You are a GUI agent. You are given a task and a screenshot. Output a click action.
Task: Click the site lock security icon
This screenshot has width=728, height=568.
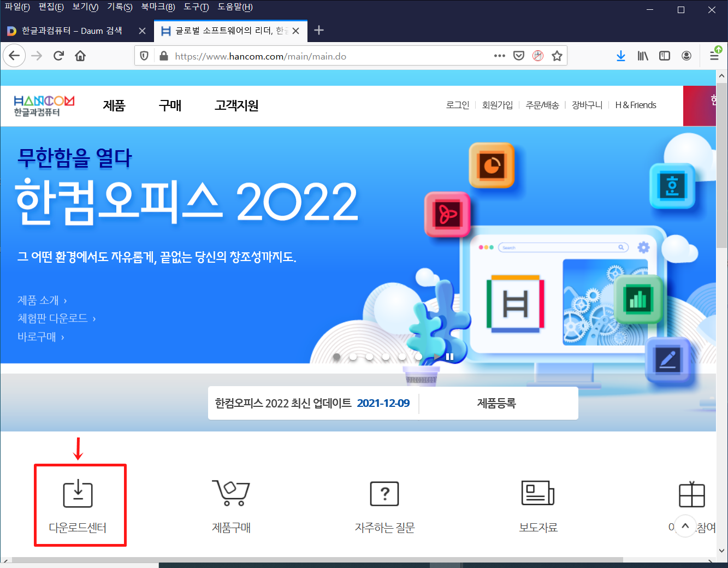point(163,56)
